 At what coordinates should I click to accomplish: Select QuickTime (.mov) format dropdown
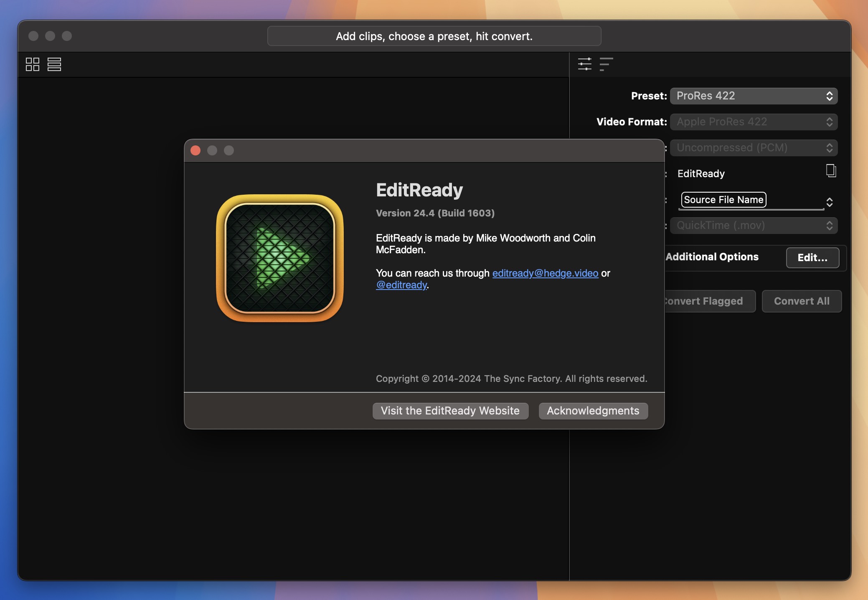pyautogui.click(x=753, y=225)
